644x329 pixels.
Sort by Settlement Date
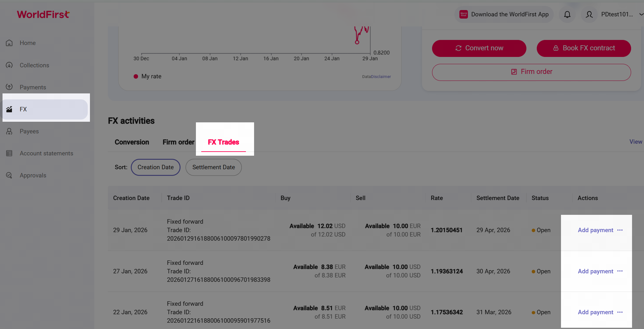click(x=214, y=167)
